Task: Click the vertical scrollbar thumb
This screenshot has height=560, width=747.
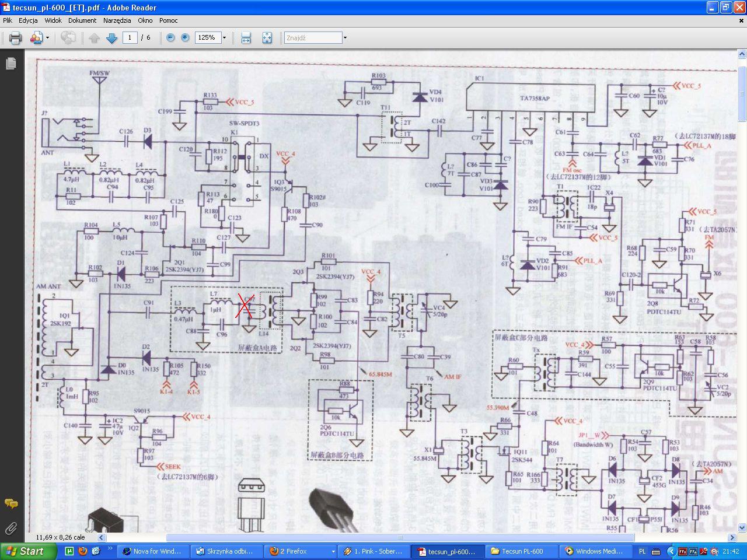Action: (x=742, y=93)
